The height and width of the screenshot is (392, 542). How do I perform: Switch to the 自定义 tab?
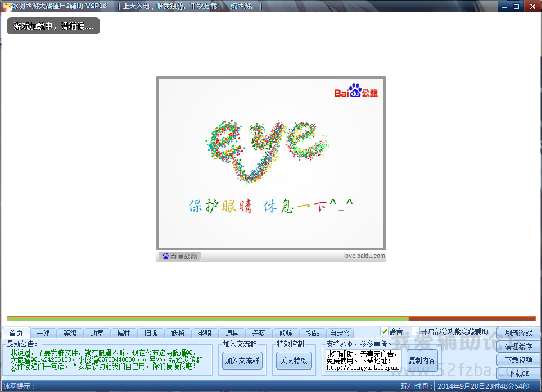coord(340,333)
